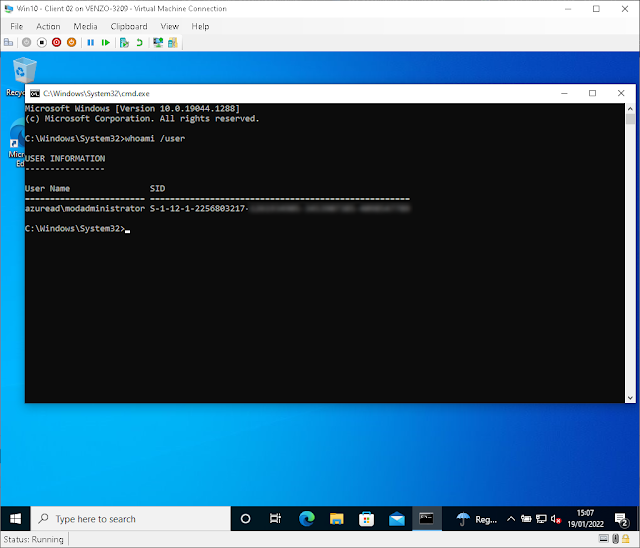Click the 'USER INFORMATION' heading text
640x548 pixels.
(65, 158)
